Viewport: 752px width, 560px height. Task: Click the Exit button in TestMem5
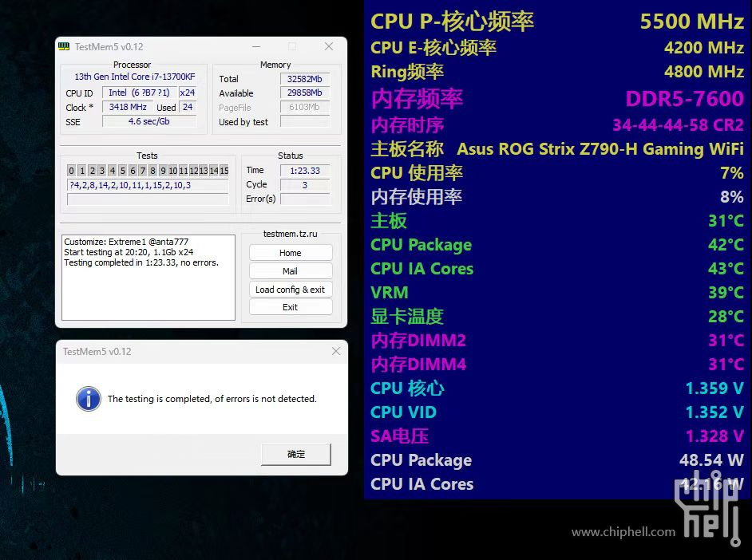point(290,307)
